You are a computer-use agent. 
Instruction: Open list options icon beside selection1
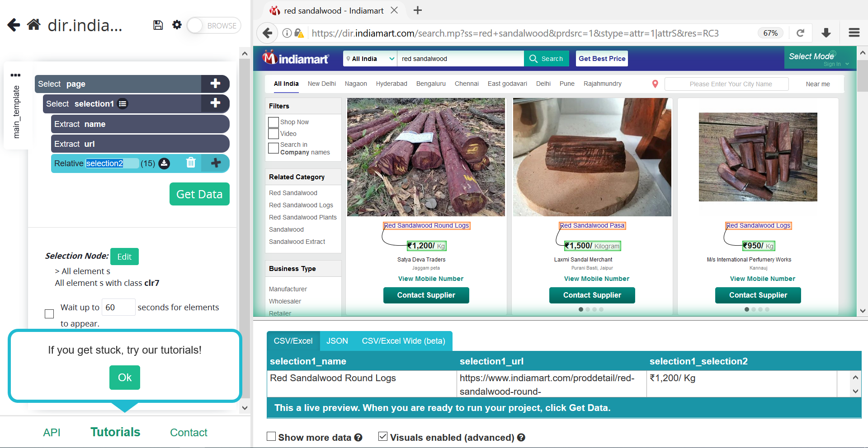123,104
